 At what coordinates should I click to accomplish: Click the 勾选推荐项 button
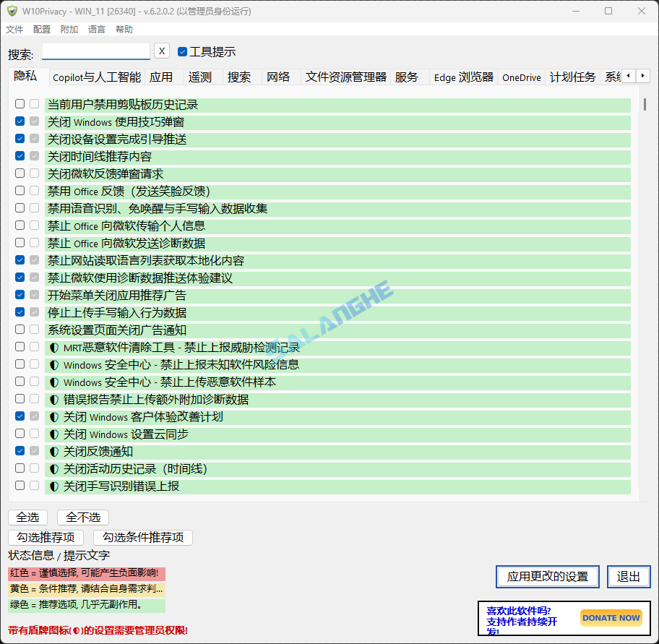46,537
